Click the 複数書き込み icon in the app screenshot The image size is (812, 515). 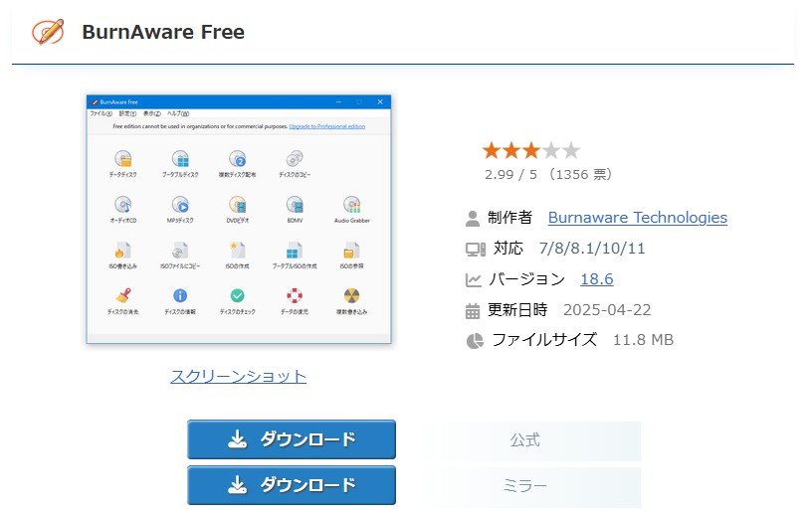352,295
